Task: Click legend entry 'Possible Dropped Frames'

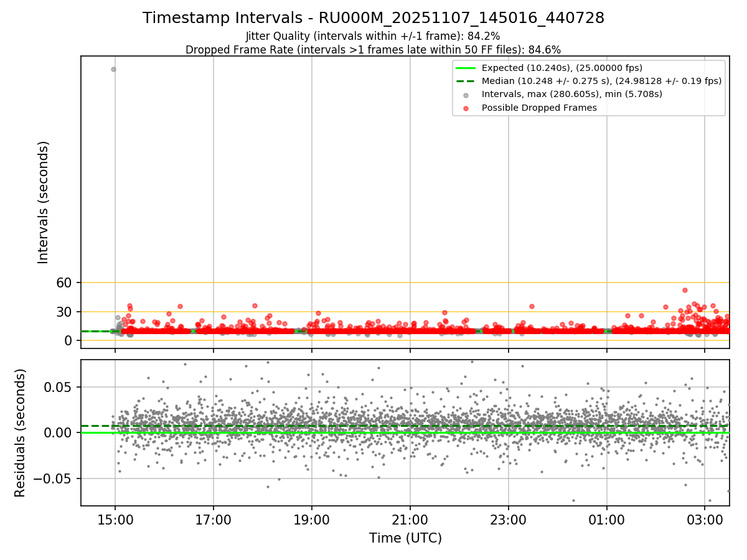Action: click(x=539, y=108)
